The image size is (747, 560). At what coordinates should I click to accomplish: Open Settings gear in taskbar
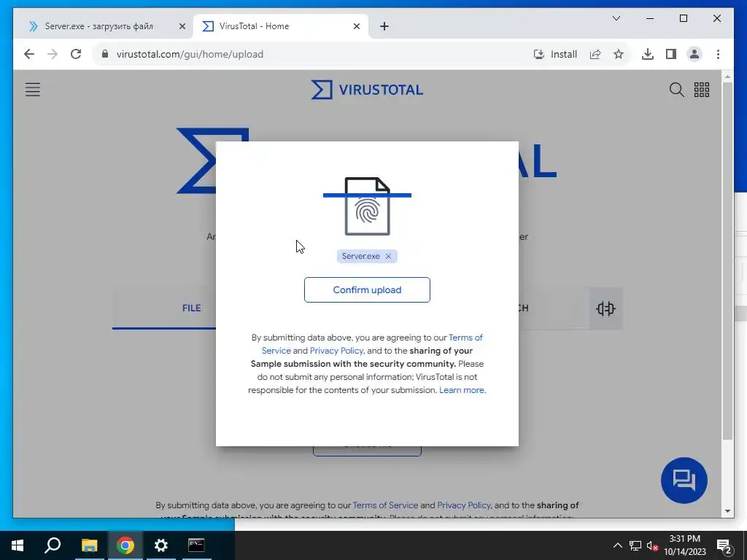point(161,545)
